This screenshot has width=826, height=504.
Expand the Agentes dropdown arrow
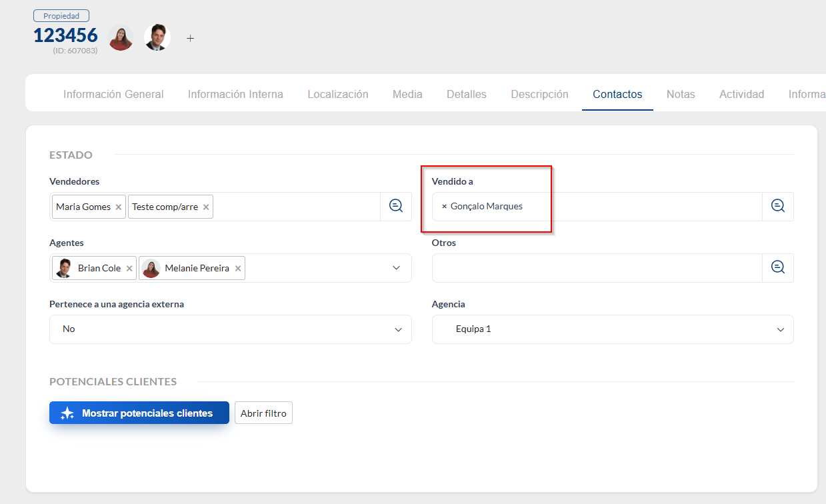(396, 268)
